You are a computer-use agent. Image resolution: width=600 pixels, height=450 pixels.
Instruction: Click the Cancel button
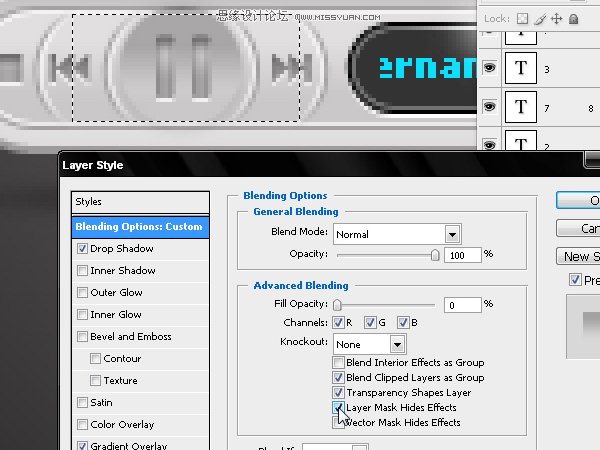point(578,228)
